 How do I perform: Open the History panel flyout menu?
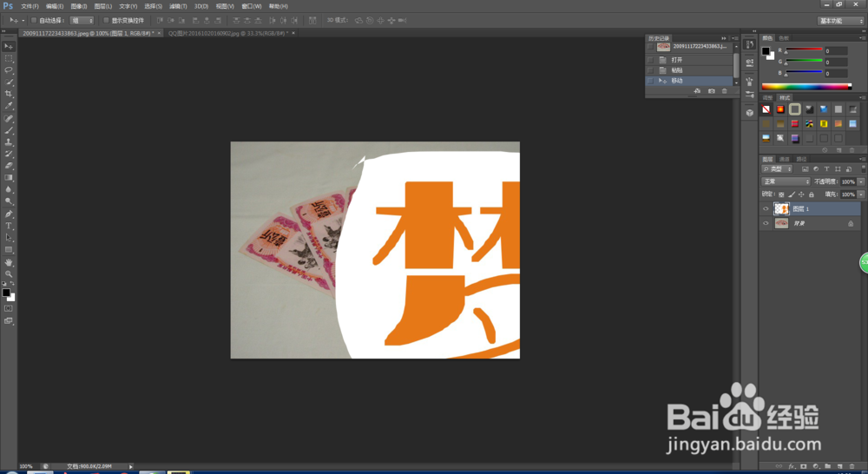point(735,38)
